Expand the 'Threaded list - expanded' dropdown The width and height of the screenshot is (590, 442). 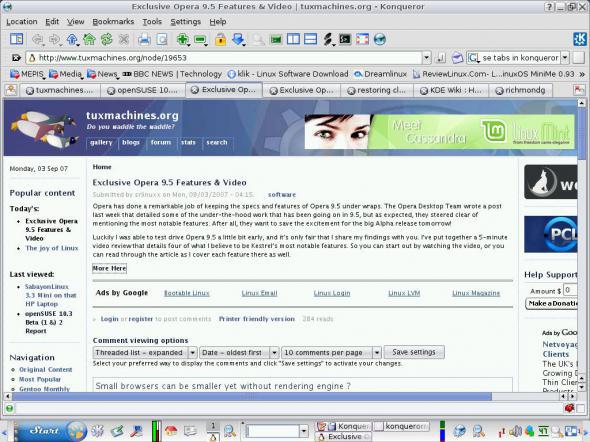click(x=145, y=352)
